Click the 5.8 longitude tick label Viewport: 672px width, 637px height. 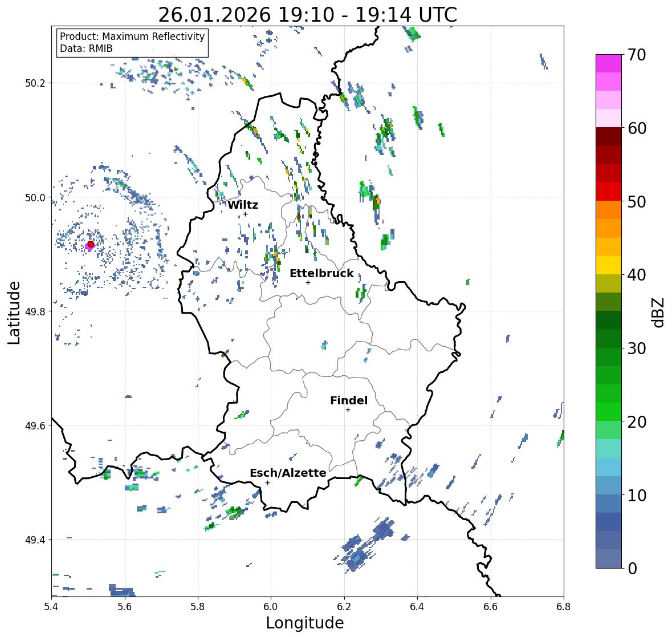point(198,607)
